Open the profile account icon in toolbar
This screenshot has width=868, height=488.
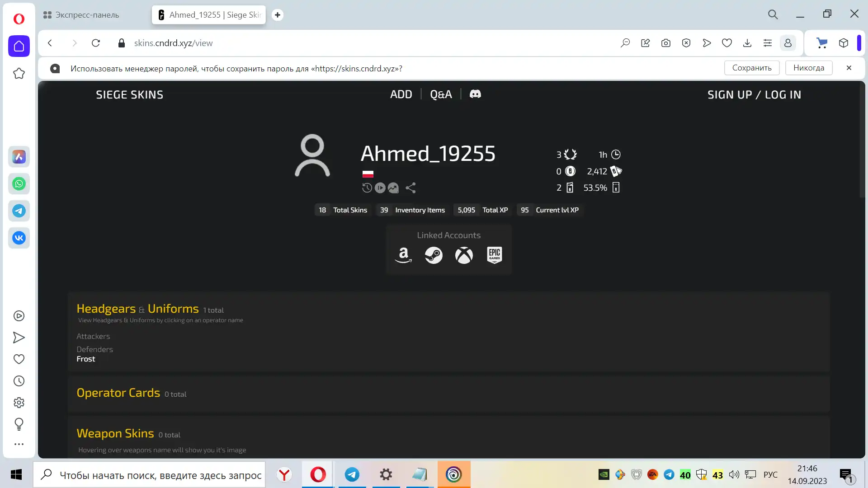(x=788, y=43)
